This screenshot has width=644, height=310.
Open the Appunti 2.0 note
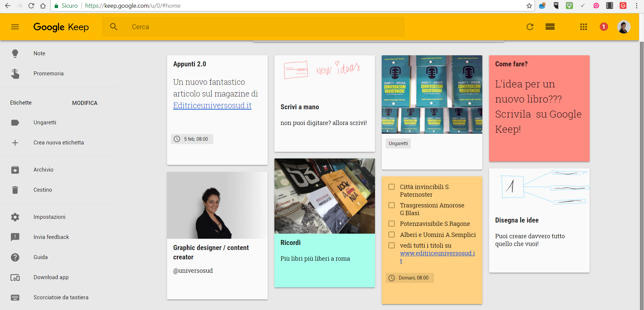(217, 110)
